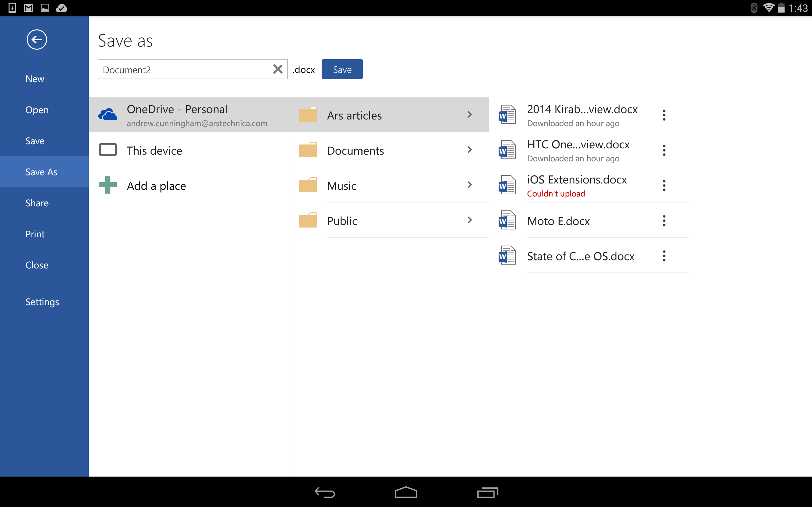Expand the Documents folder chevron

tap(470, 150)
